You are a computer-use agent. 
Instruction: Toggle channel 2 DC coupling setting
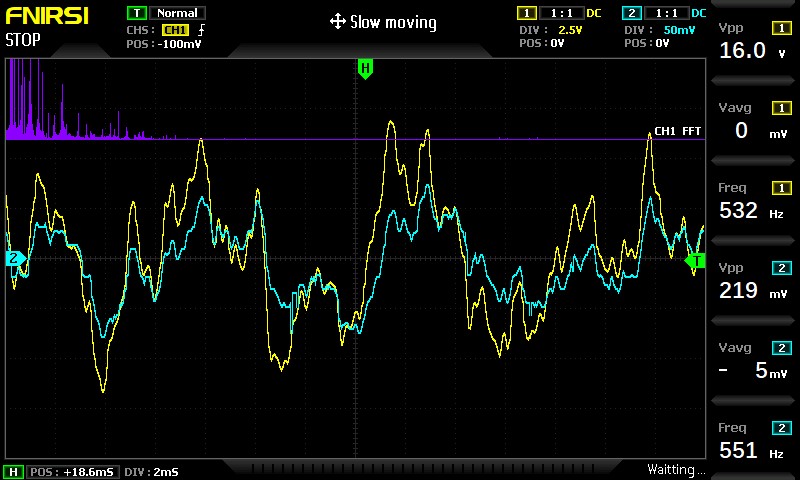(x=697, y=13)
